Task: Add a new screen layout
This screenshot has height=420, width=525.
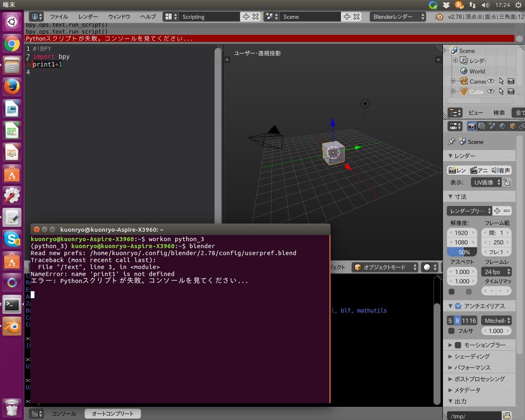Action: point(246,16)
